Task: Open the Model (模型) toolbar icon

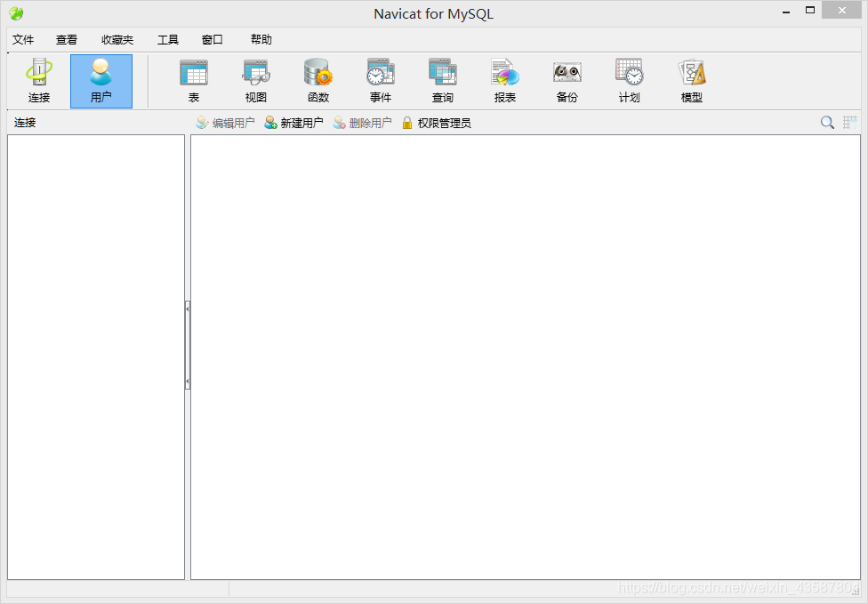Action: coord(691,81)
